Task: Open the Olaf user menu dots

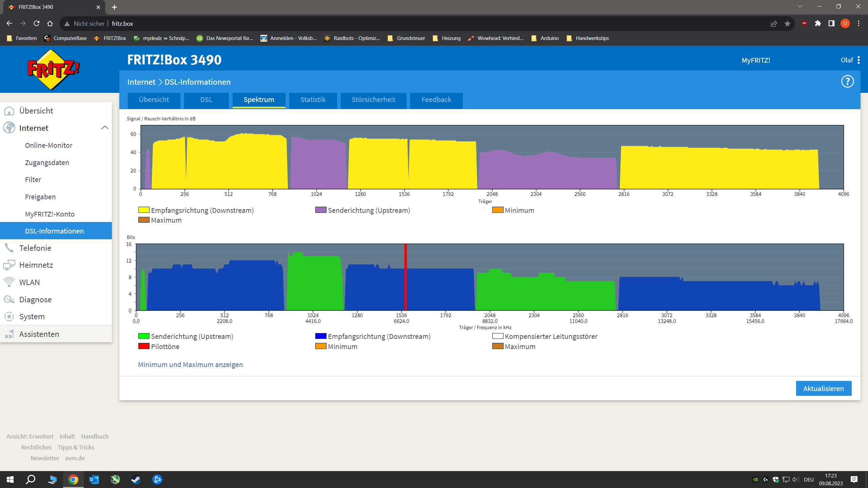Action: 859,60
